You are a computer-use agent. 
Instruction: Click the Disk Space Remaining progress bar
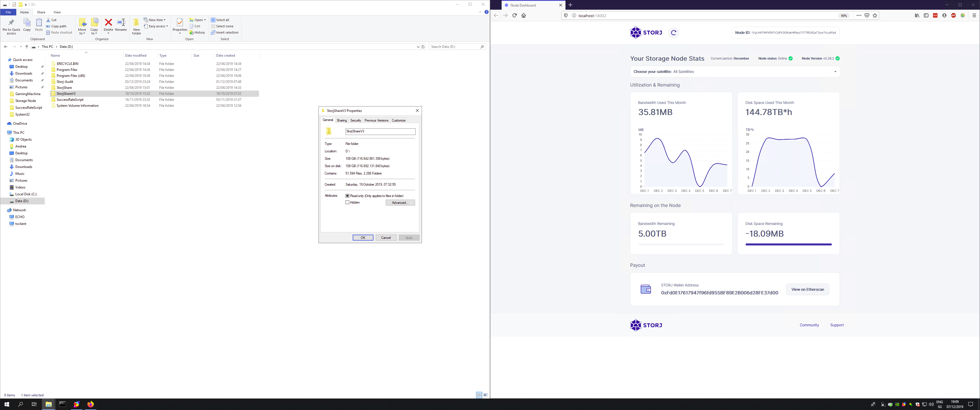tap(788, 245)
